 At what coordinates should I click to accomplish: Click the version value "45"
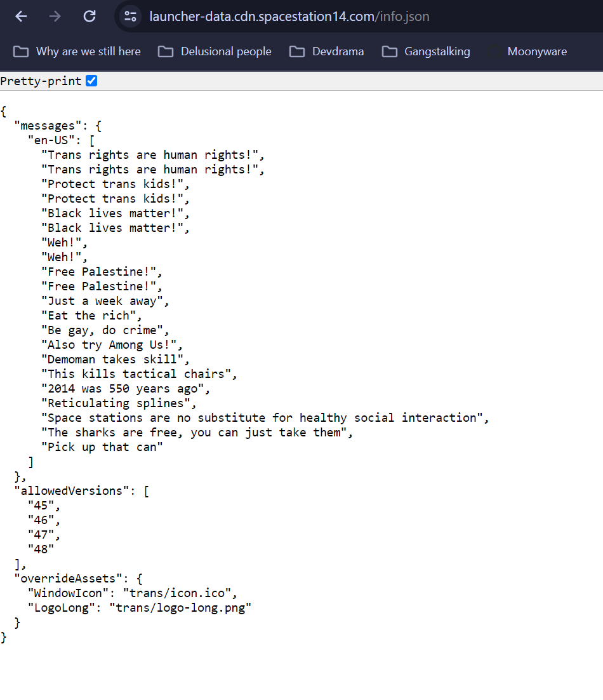point(41,506)
